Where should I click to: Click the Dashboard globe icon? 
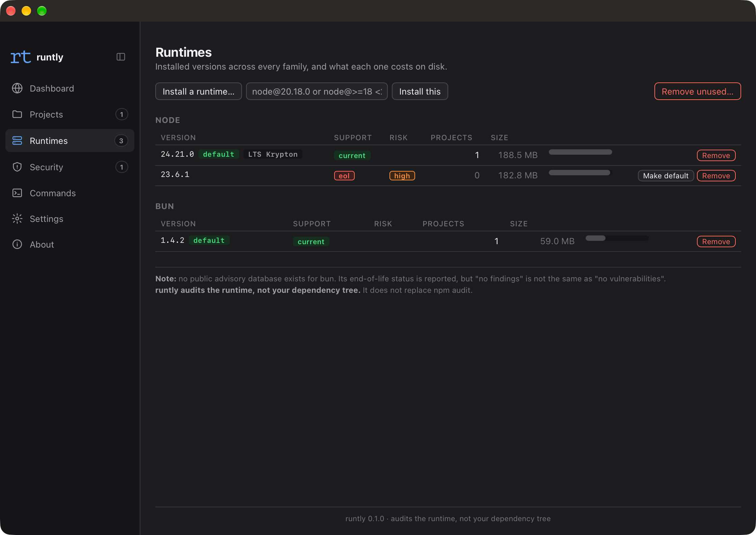(x=17, y=88)
